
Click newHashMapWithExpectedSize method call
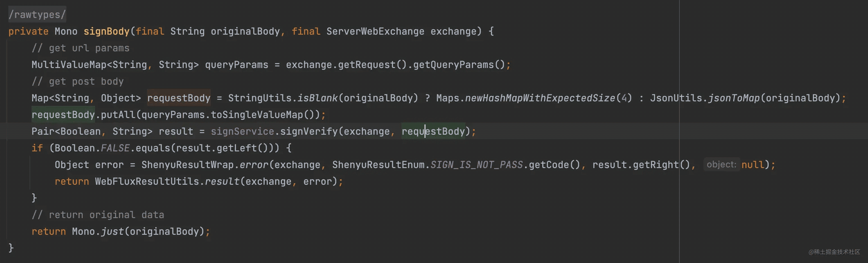coord(540,98)
